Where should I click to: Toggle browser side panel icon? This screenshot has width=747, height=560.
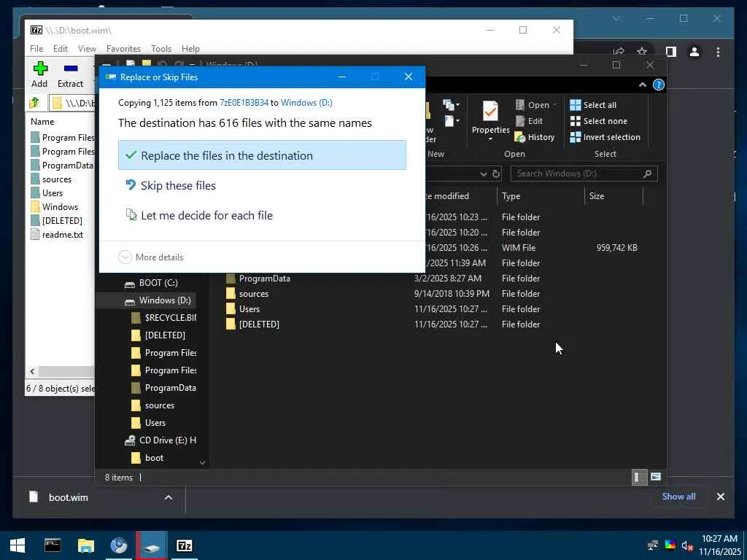point(671,52)
